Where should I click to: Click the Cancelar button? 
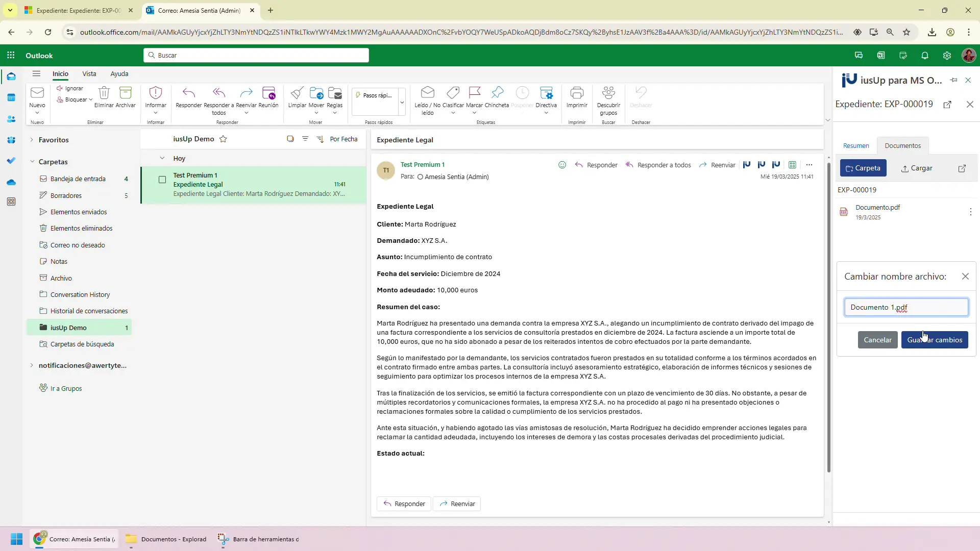877,340
